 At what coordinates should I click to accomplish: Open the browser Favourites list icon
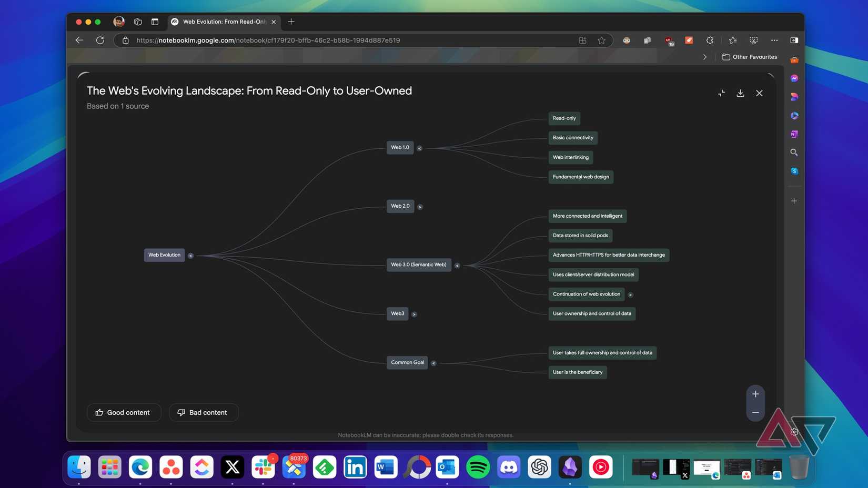click(733, 40)
